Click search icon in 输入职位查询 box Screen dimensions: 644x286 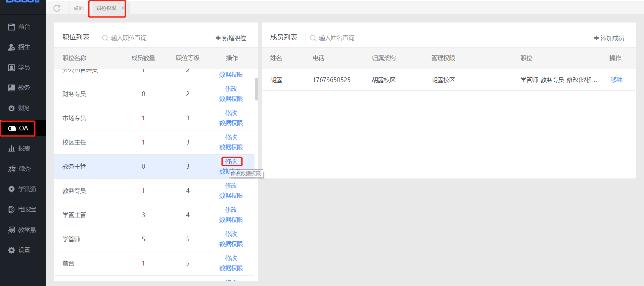click(x=105, y=38)
